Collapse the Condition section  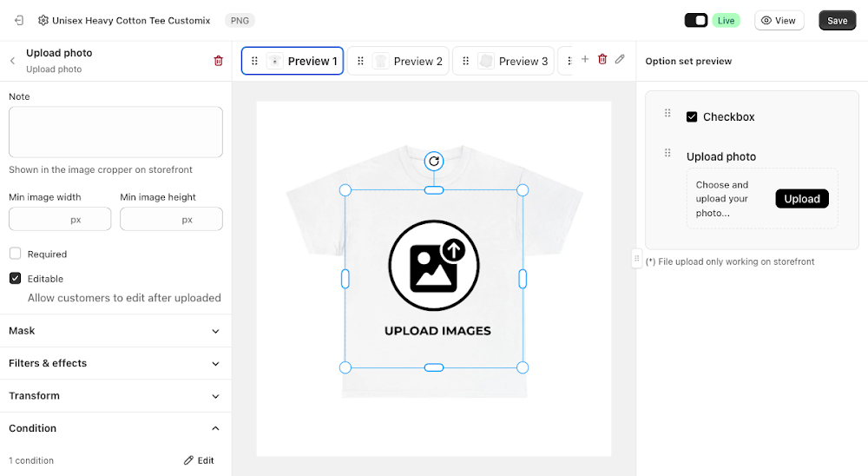[115, 428]
